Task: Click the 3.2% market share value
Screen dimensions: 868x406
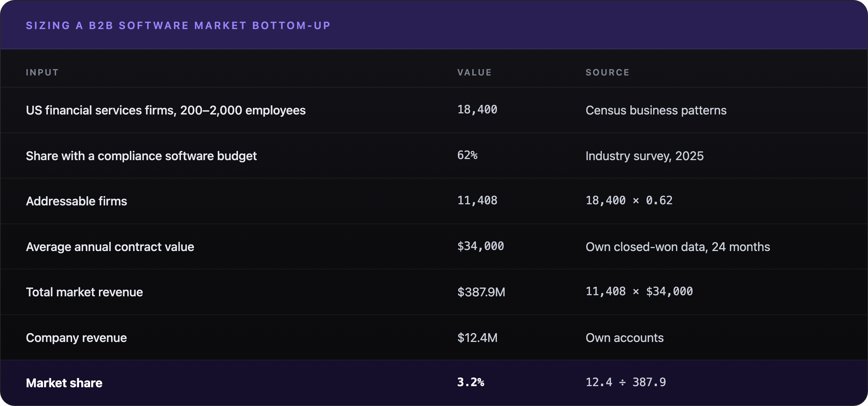Action: tap(470, 382)
